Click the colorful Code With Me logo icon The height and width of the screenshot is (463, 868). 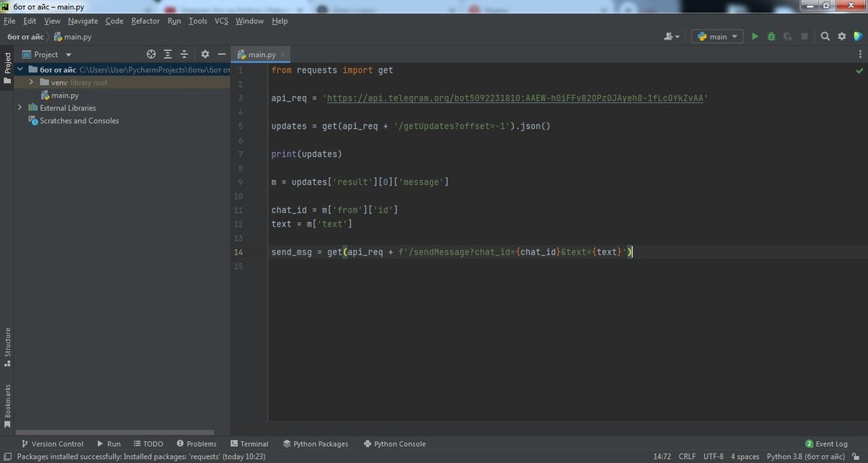pyautogui.click(x=858, y=36)
